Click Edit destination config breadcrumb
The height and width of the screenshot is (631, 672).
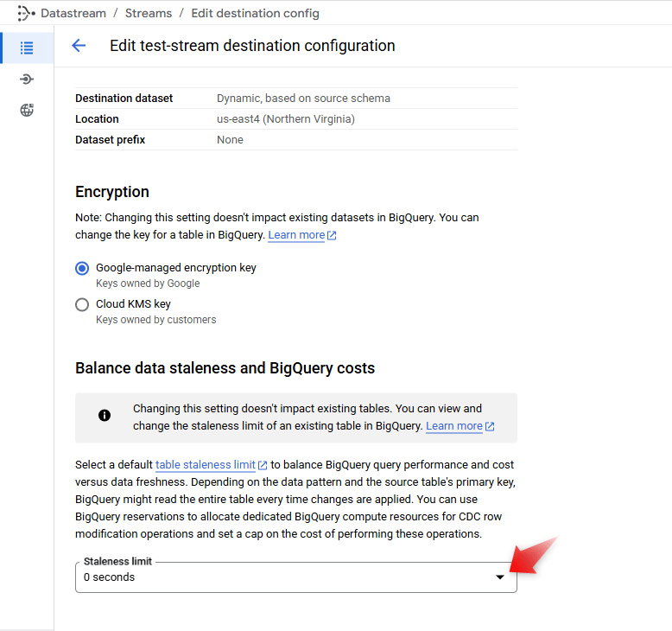coord(255,13)
